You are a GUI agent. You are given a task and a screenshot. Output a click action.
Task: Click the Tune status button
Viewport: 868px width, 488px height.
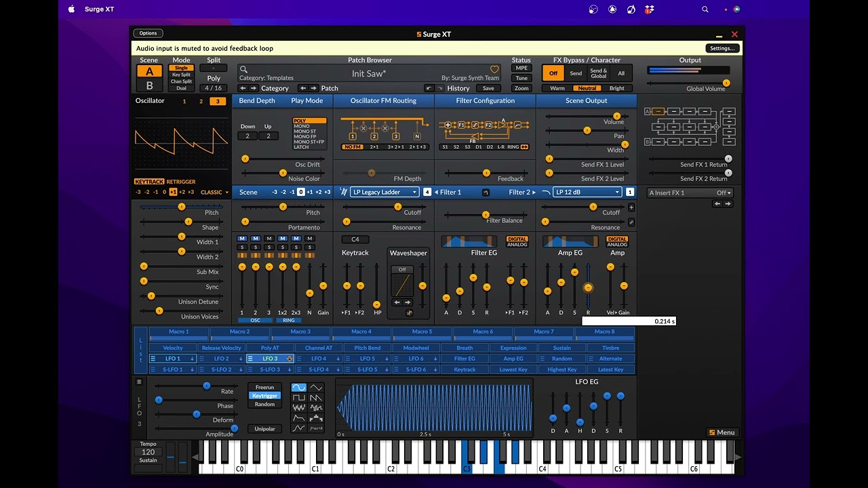[x=521, y=78]
